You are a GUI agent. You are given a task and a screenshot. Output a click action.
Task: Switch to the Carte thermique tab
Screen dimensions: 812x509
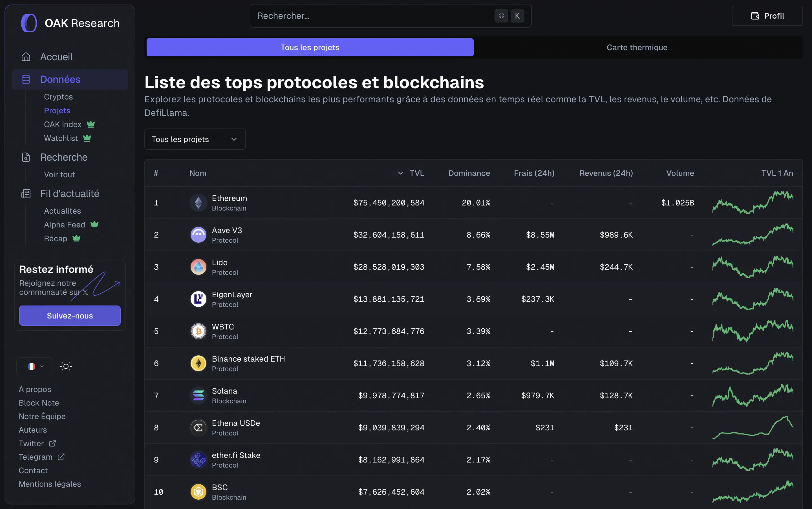coord(637,47)
